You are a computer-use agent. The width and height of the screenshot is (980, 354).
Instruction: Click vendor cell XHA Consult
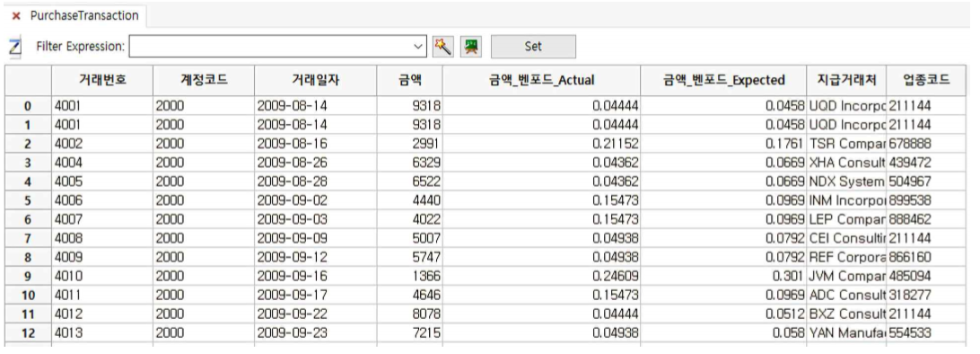click(x=847, y=163)
